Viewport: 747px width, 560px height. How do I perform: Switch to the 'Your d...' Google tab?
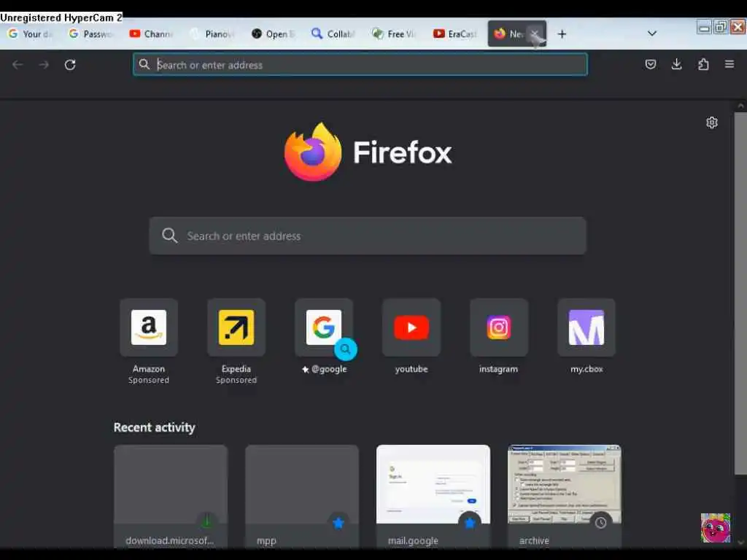(31, 34)
